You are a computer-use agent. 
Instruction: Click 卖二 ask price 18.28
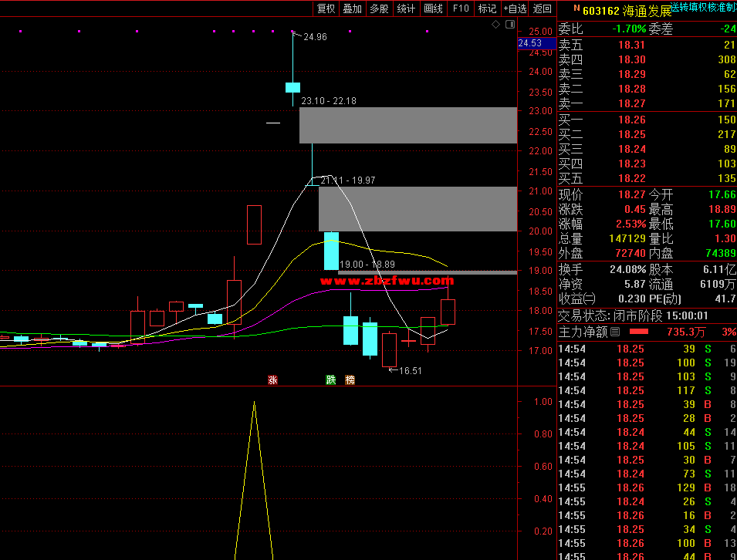click(632, 89)
